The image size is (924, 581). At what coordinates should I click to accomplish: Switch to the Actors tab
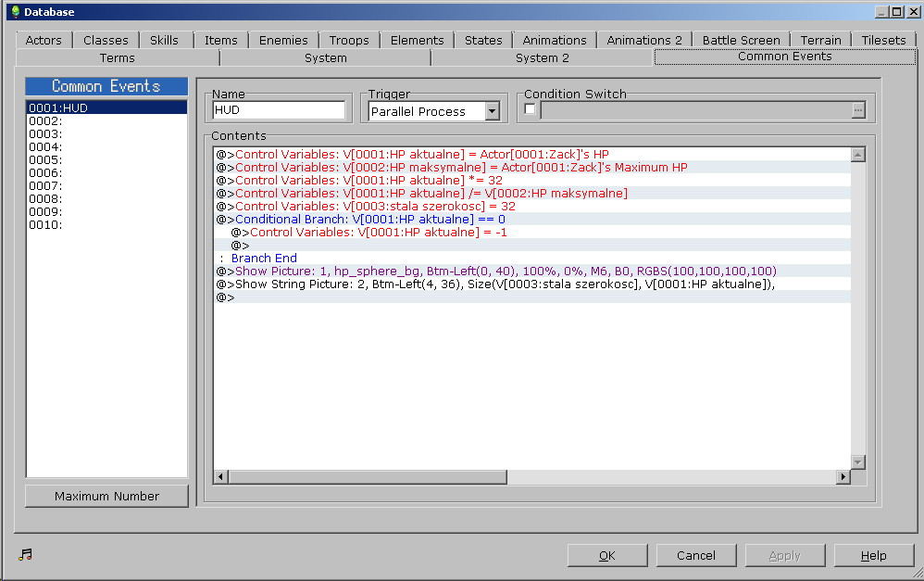pyautogui.click(x=44, y=40)
